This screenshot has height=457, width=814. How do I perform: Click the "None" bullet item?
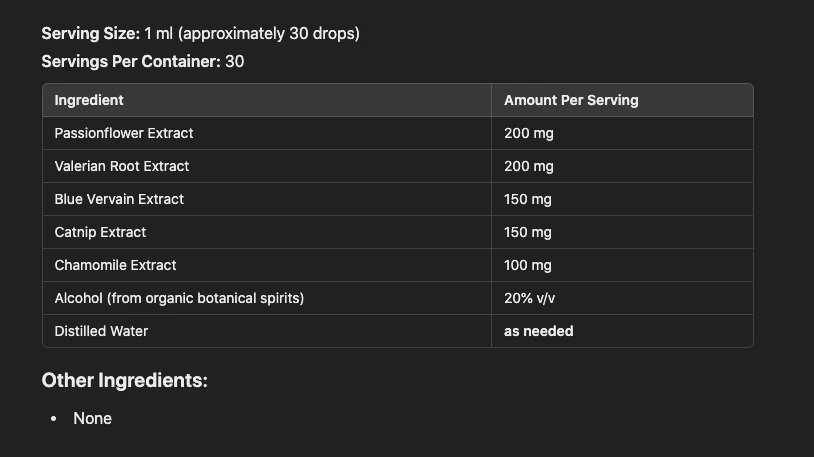tap(92, 419)
